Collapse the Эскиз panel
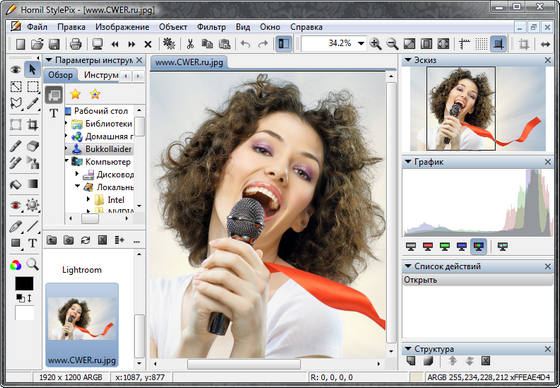Screen dimensions: 560x388 click(408, 60)
